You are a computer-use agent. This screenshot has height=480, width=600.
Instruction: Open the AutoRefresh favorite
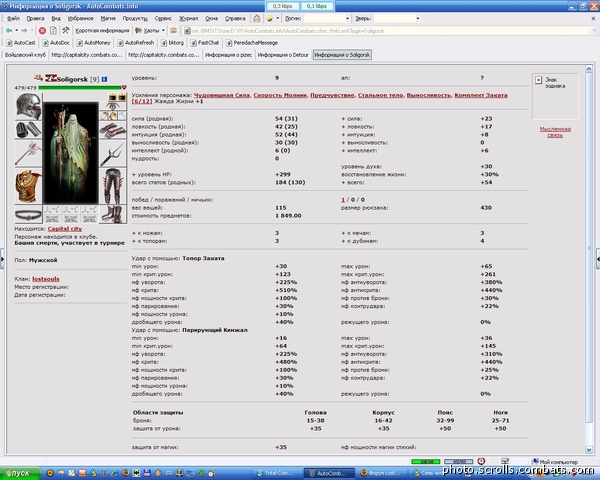point(136,42)
